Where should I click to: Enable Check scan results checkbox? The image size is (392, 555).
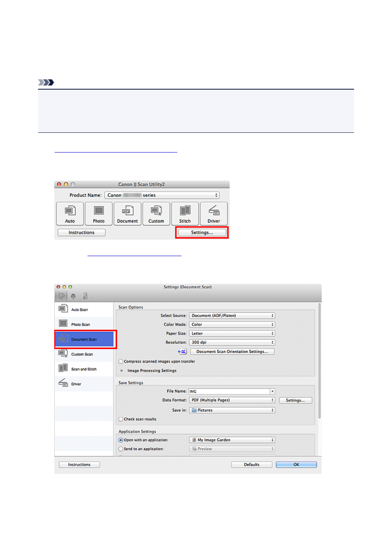[x=121, y=419]
